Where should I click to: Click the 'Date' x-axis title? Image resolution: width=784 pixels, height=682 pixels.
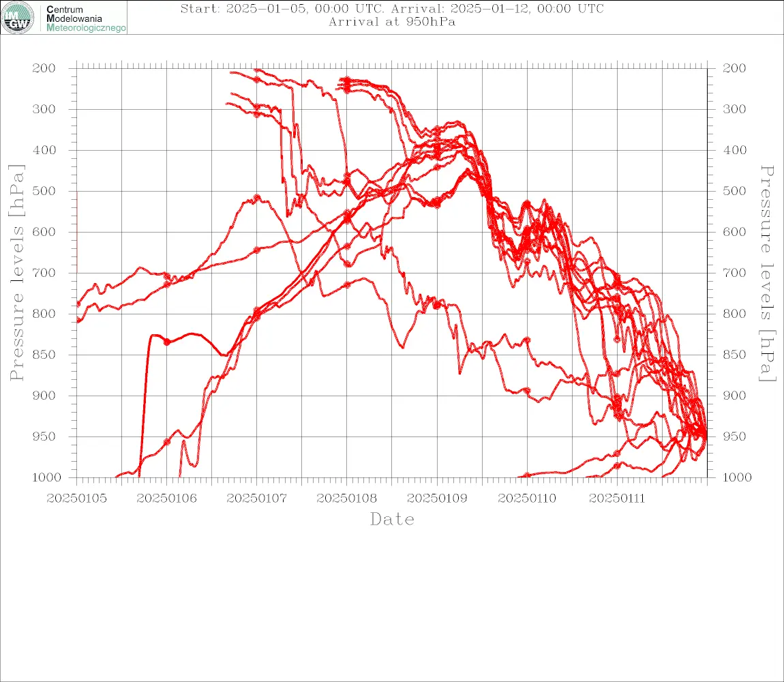point(393,520)
